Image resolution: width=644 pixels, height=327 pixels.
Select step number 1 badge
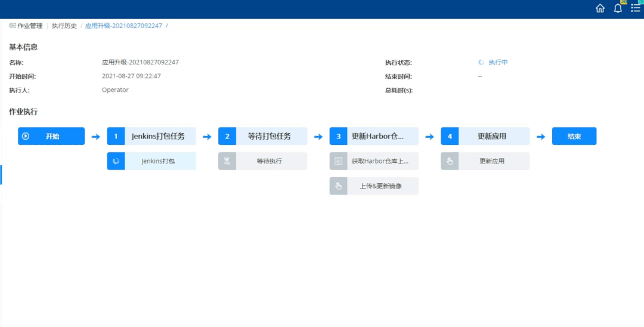tap(116, 136)
